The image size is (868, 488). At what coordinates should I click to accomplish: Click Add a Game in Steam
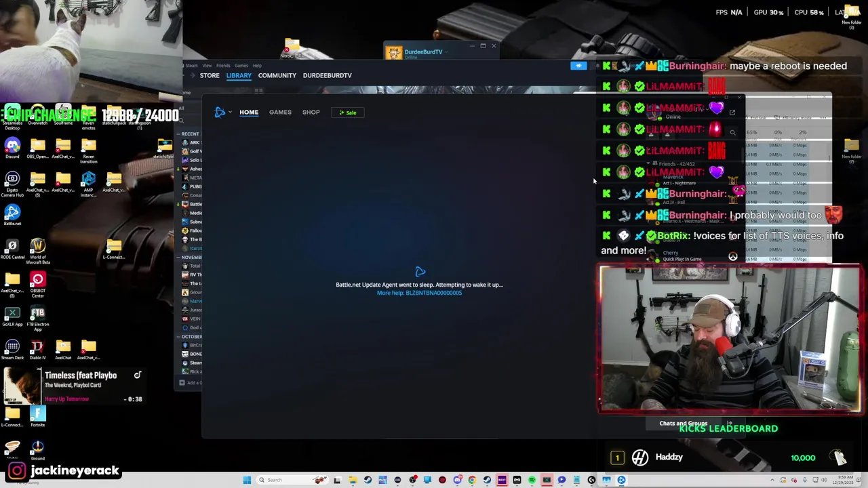(191, 383)
